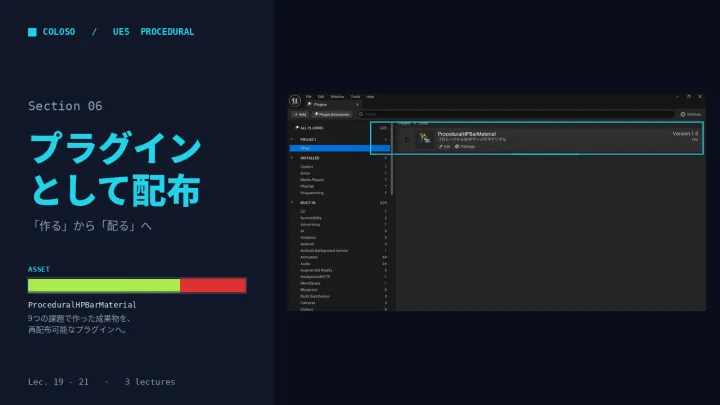Select the Analytics category
The height and width of the screenshot is (405, 720).
point(340,237)
